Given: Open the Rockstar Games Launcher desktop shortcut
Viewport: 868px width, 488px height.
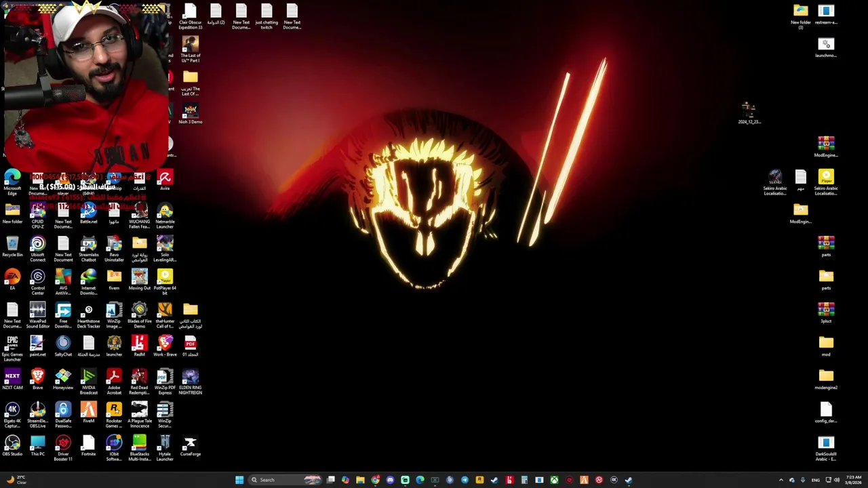Looking at the screenshot, I should (x=114, y=415).
